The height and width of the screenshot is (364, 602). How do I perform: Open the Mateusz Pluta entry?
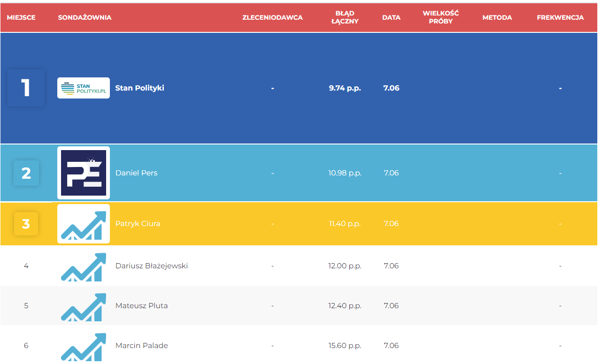coord(141,305)
